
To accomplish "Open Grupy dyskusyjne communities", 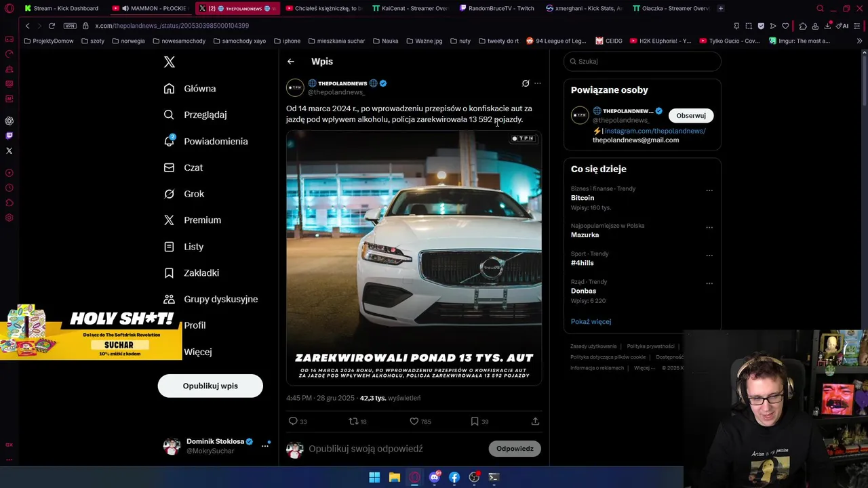I will click(211, 299).
